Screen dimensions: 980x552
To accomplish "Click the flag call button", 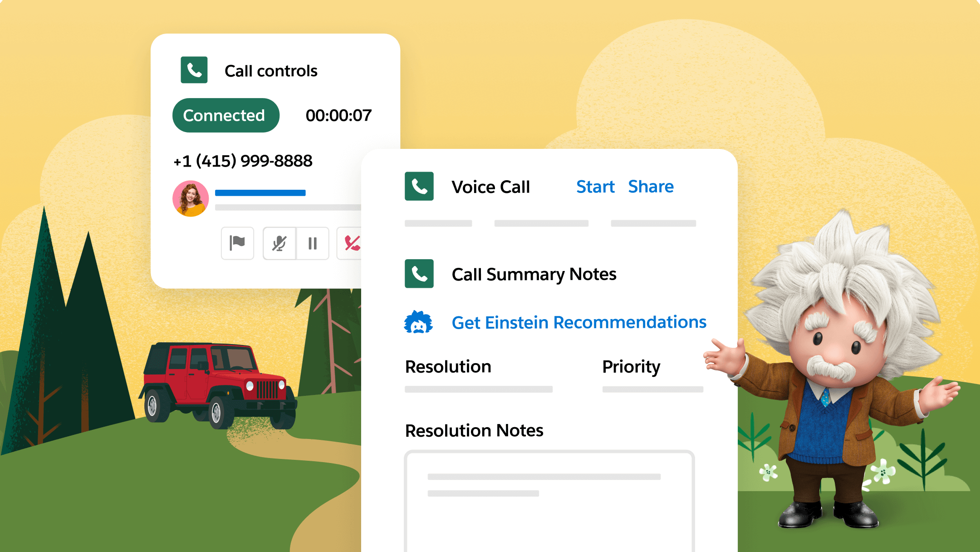I will tap(237, 243).
